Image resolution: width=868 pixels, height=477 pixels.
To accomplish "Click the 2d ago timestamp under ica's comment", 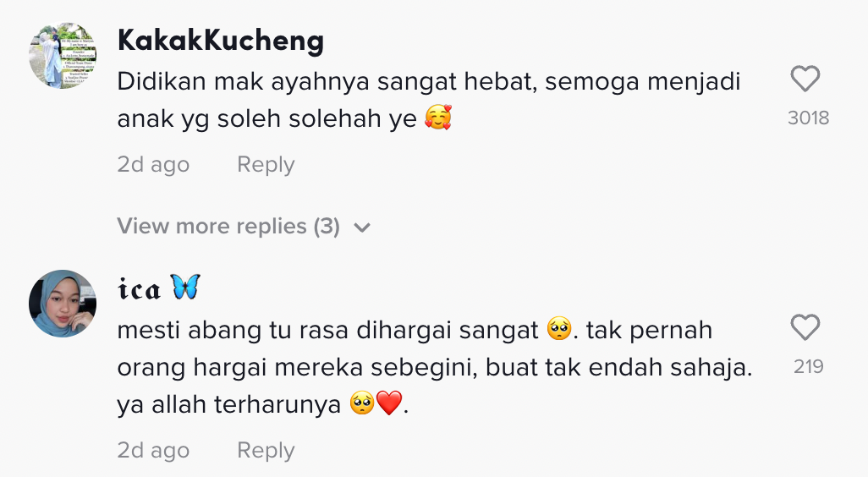I will click(x=153, y=451).
